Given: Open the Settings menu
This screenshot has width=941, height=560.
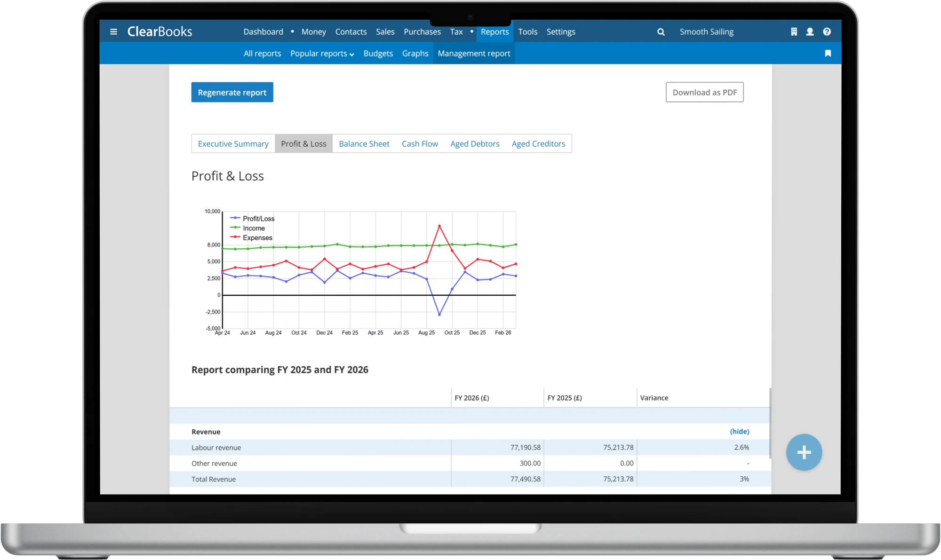Looking at the screenshot, I should (x=560, y=32).
